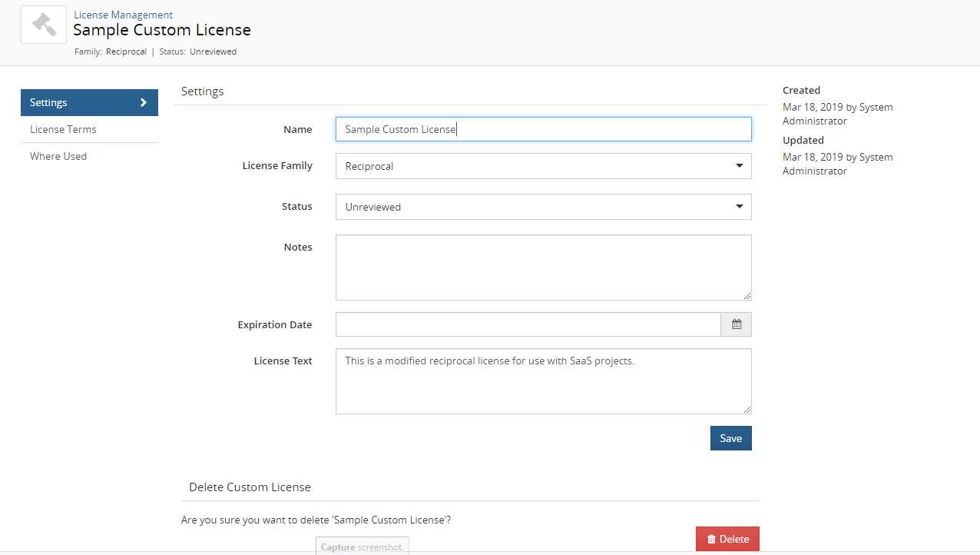Grab the Notes textarea resize handle
Image resolution: width=980 pixels, height=555 pixels.
(x=747, y=295)
